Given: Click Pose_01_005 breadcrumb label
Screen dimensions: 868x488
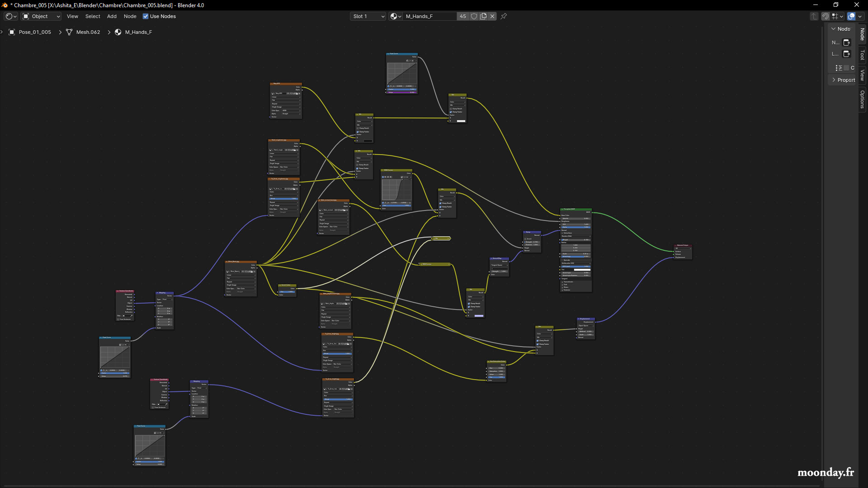Looking at the screenshot, I should [x=35, y=32].
